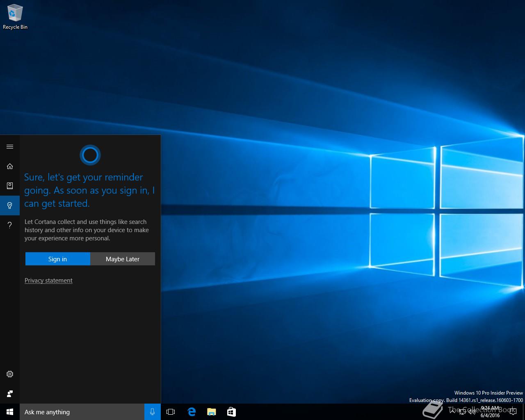Open Cortana feedback icon
Image resolution: width=525 pixels, height=420 pixels.
pos(10,394)
